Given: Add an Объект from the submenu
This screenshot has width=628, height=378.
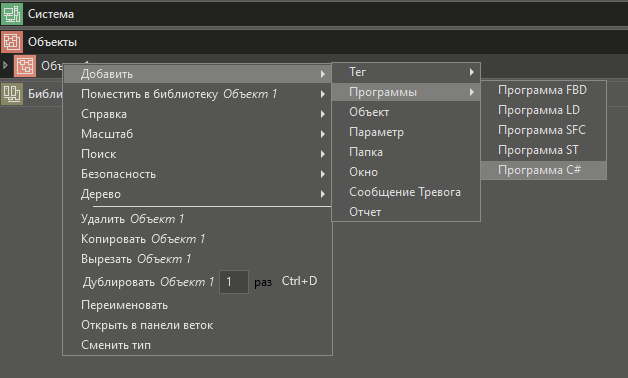Looking at the screenshot, I should 406,112.
